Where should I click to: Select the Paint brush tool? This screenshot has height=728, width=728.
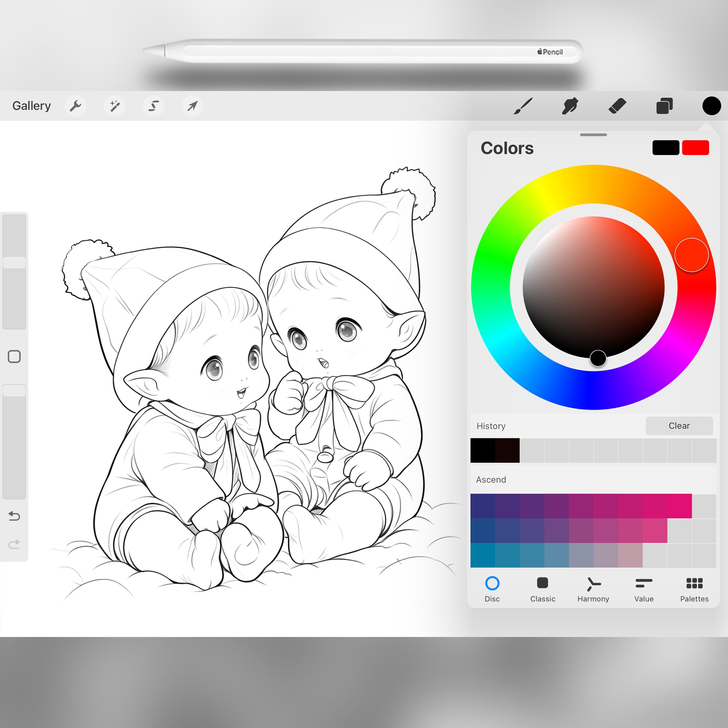[523, 106]
